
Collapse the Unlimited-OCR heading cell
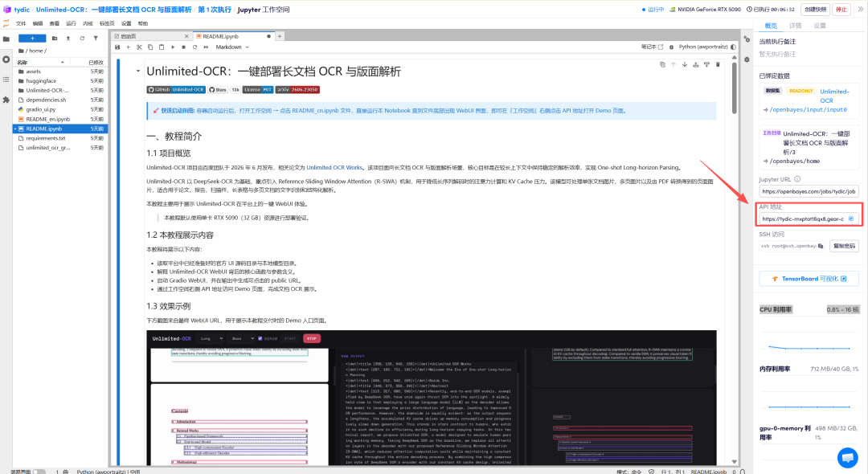coord(138,72)
